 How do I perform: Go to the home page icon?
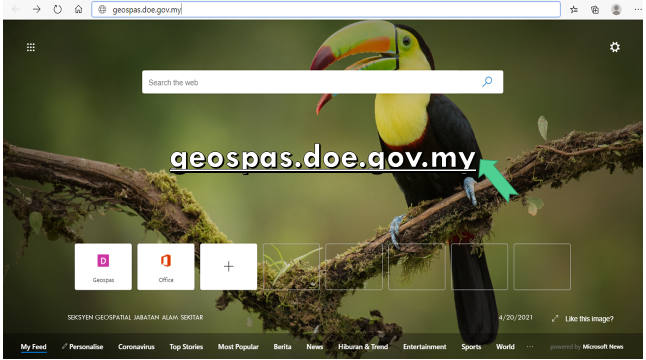click(78, 9)
